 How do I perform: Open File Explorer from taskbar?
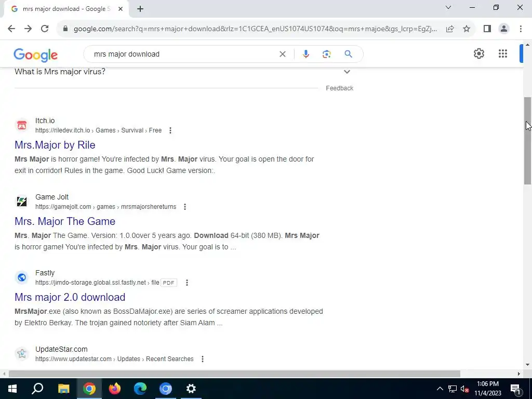pos(63,389)
